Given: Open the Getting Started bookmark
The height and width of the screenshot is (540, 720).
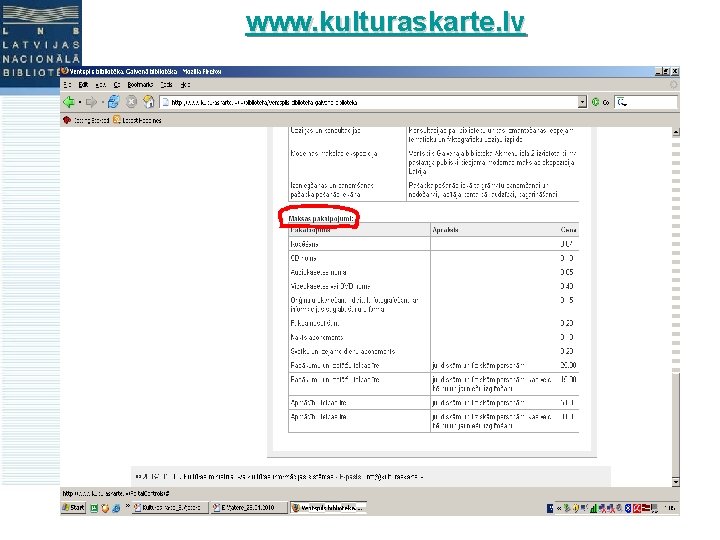Looking at the screenshot, I should point(86,120).
